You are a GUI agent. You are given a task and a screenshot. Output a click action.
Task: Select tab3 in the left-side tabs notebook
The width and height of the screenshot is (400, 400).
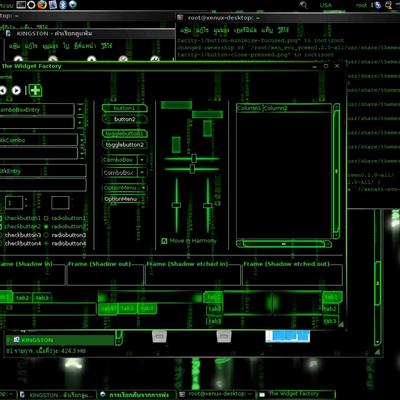click(214, 321)
